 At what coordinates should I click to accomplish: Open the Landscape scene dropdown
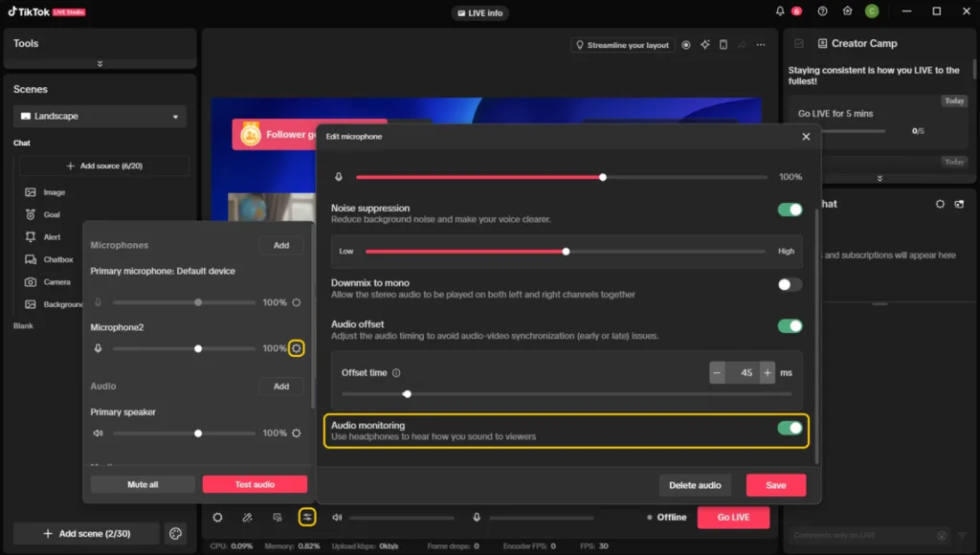pos(100,117)
